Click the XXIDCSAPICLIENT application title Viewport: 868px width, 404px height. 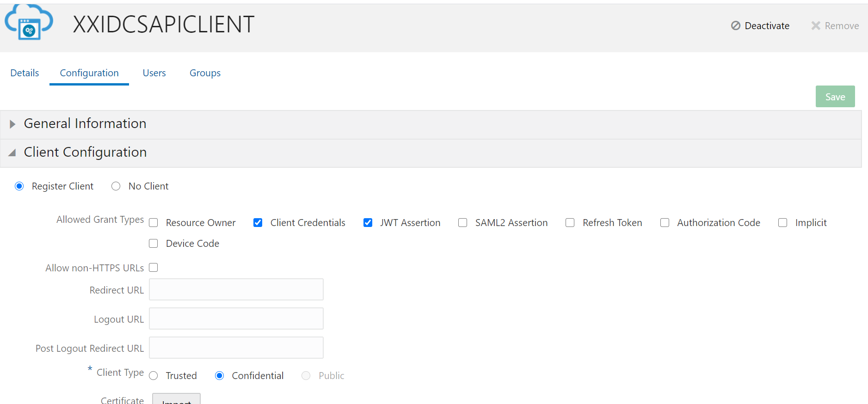point(164,24)
